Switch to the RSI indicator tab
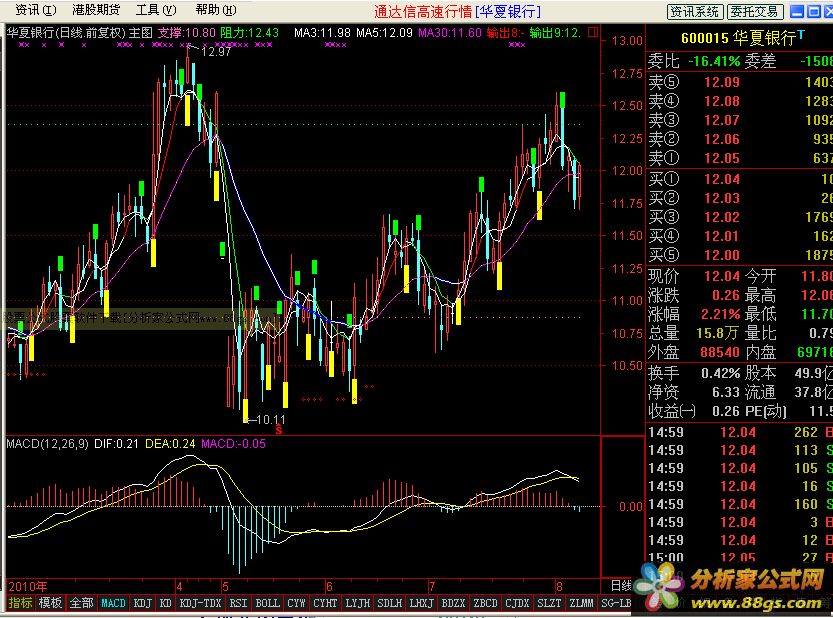The image size is (833, 618). (238, 603)
